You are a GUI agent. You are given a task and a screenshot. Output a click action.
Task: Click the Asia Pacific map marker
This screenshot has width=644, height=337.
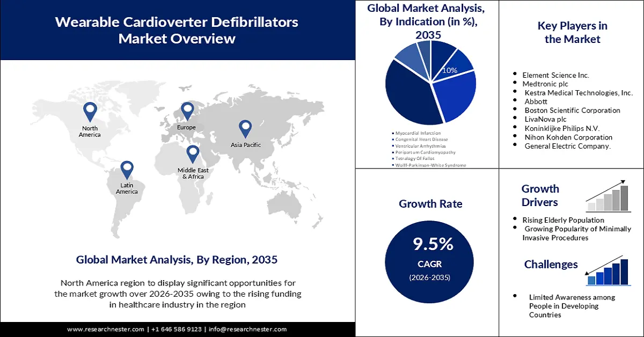tap(245, 128)
